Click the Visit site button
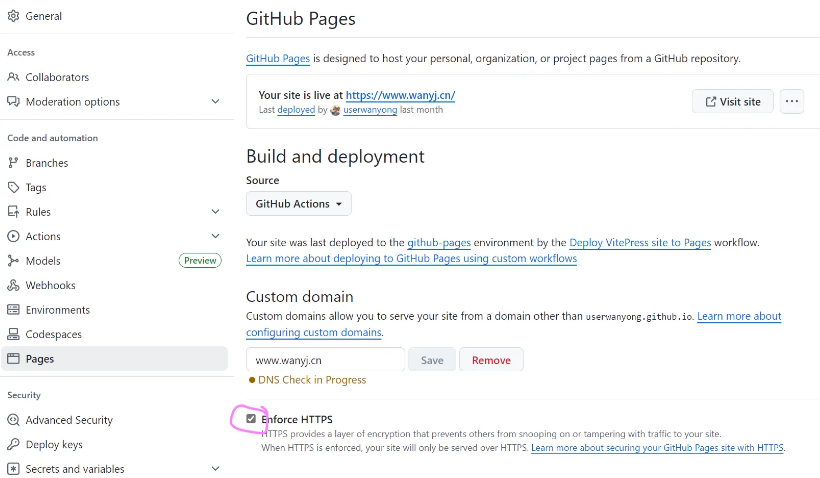820x478 pixels. click(732, 101)
